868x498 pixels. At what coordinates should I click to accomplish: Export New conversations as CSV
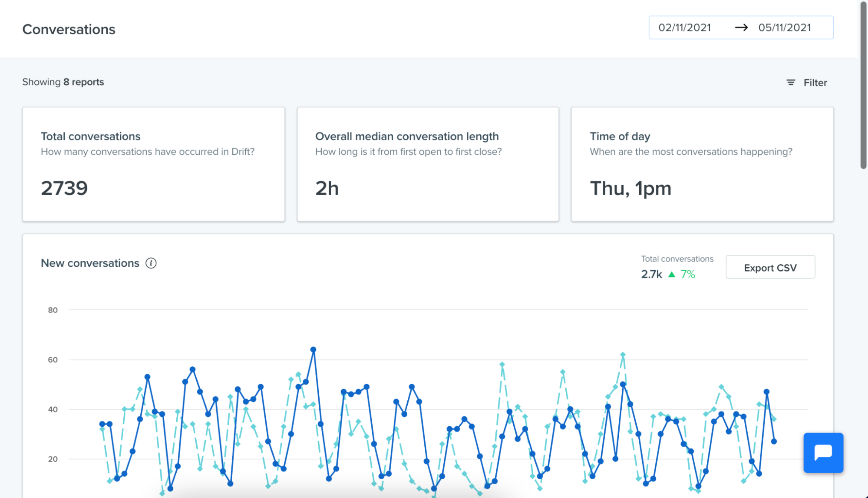[x=770, y=267]
